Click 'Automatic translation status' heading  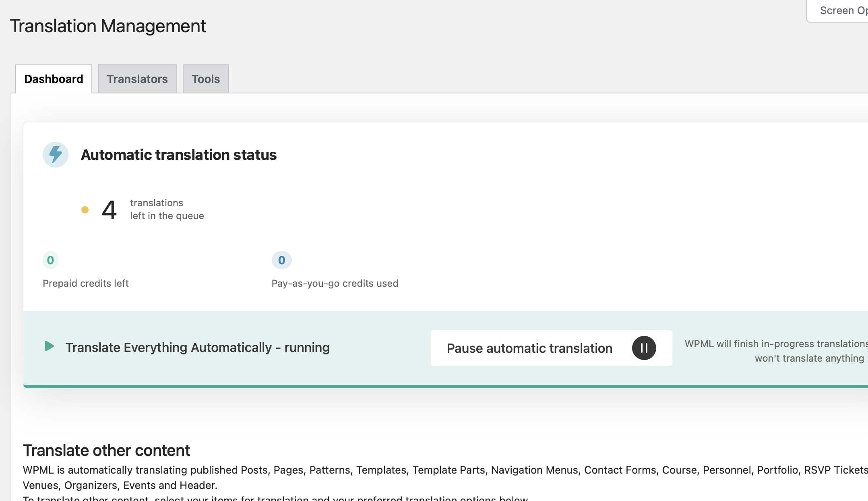(179, 155)
